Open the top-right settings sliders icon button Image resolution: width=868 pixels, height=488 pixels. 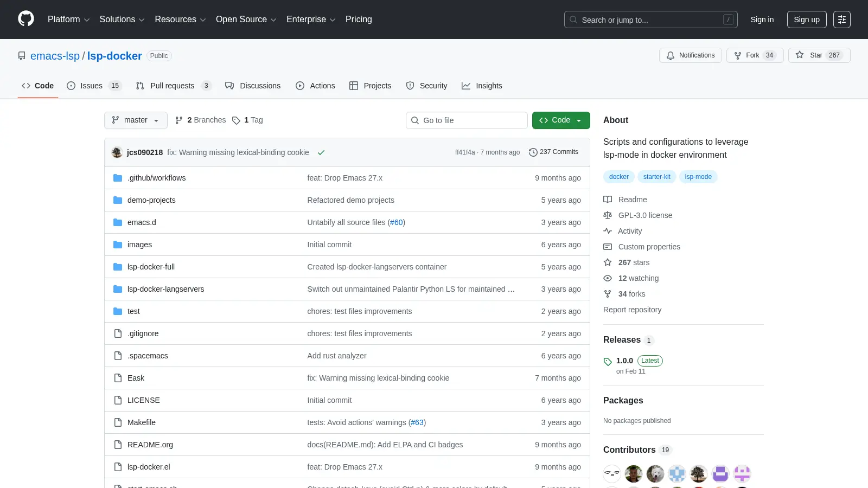[842, 20]
